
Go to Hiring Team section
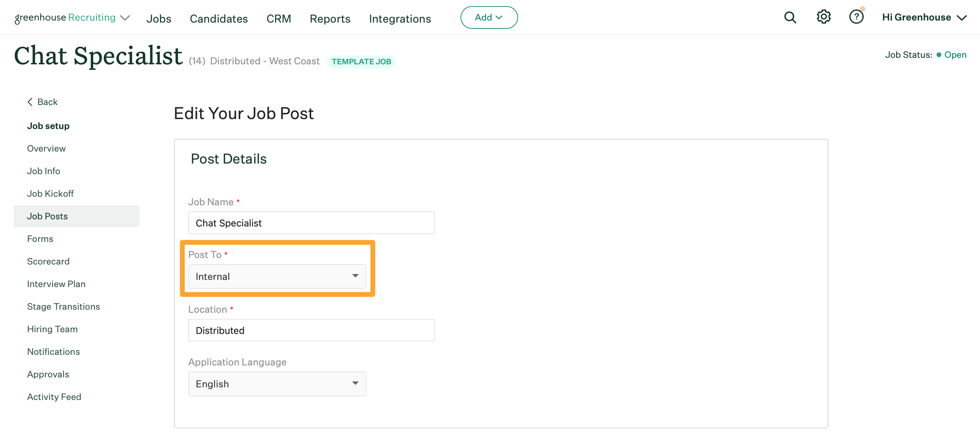52,329
